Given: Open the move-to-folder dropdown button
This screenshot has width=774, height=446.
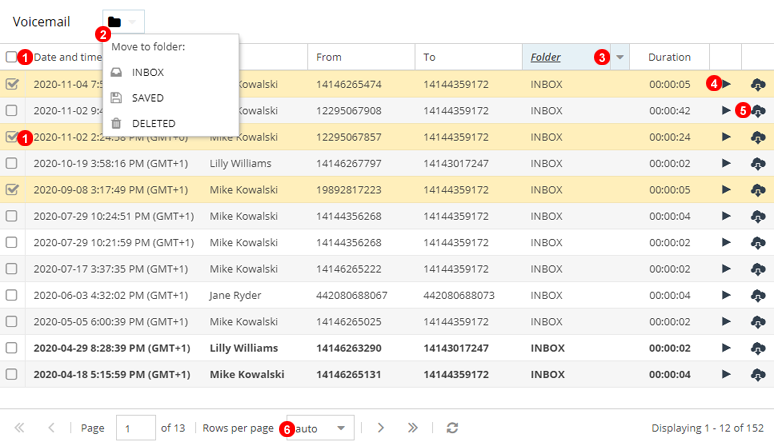Looking at the screenshot, I should [123, 22].
